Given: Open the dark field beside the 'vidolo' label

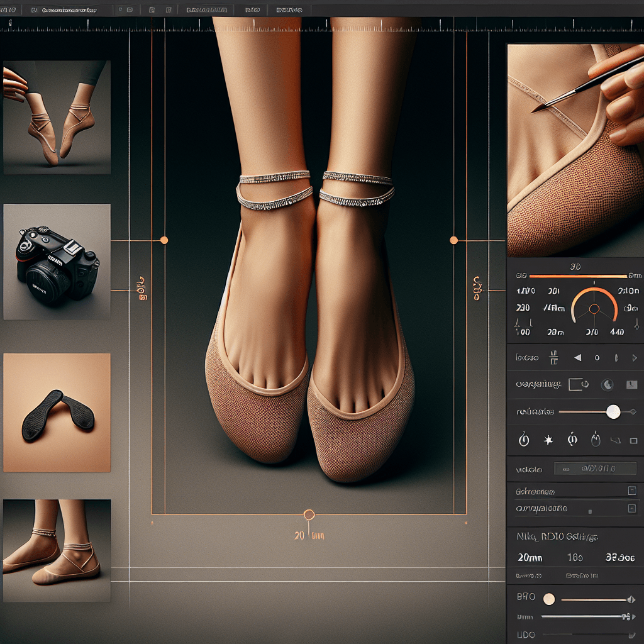Looking at the screenshot, I should (595, 469).
